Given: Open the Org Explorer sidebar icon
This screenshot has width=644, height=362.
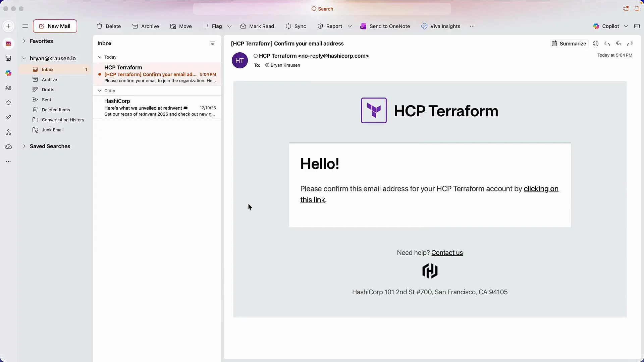Looking at the screenshot, I should (x=8, y=132).
